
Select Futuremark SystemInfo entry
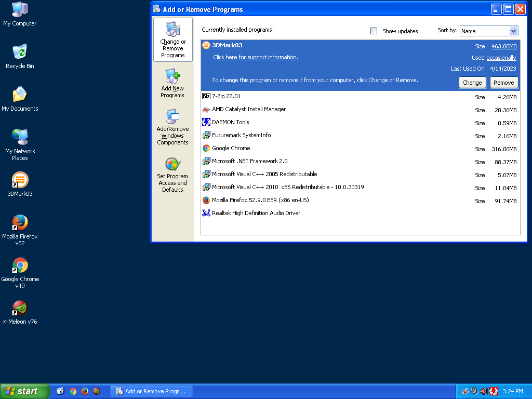tap(361, 136)
